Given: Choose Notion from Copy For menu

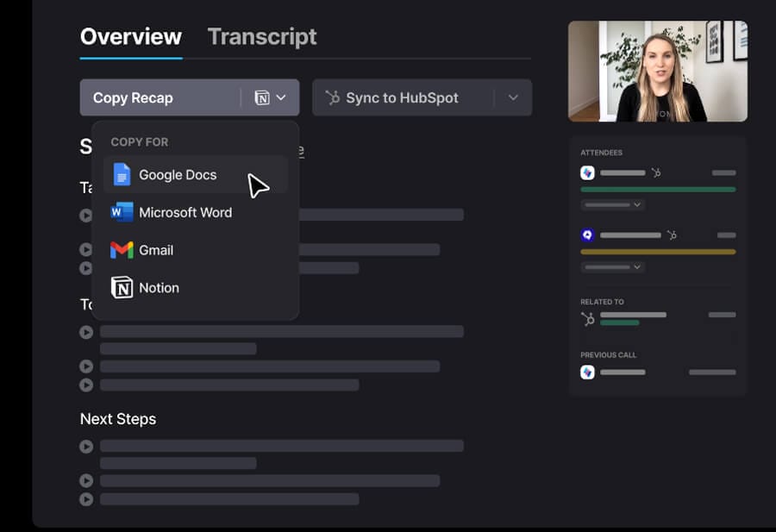Looking at the screenshot, I should point(196,287).
